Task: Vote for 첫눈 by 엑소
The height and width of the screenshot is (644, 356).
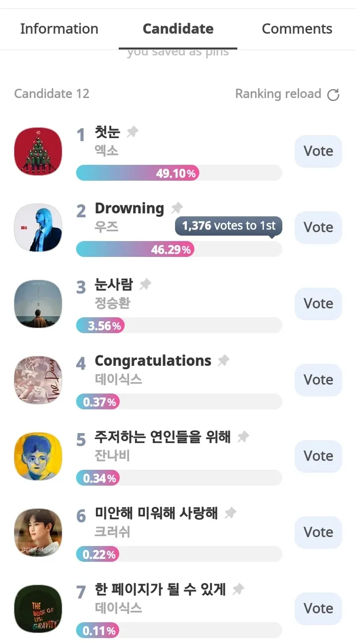Action: (x=318, y=151)
